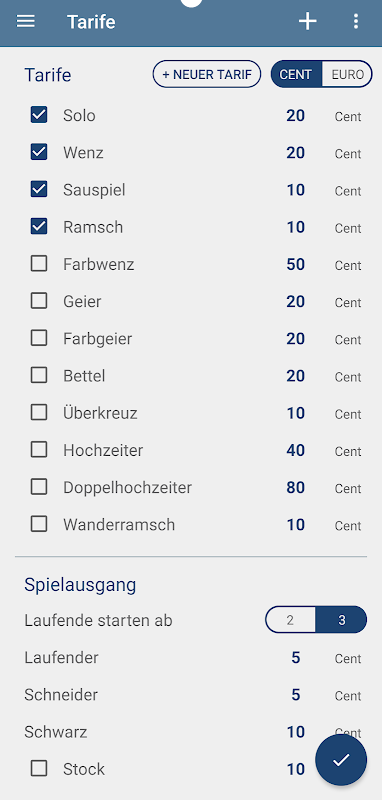Open the hamburger navigation menu
Screen dimensions: 382x800
pos(26,21)
